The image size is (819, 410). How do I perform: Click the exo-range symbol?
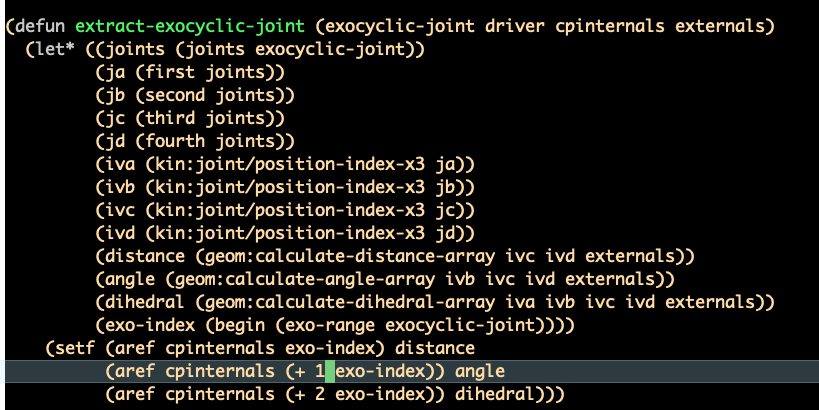click(330, 325)
